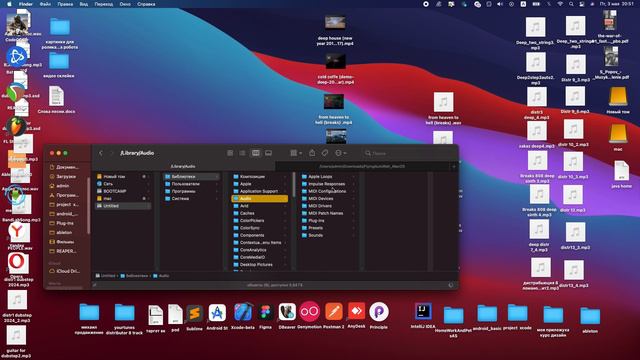Click the Library column scrollbar
The height and width of the screenshot is (360, 640).
[x=294, y=184]
